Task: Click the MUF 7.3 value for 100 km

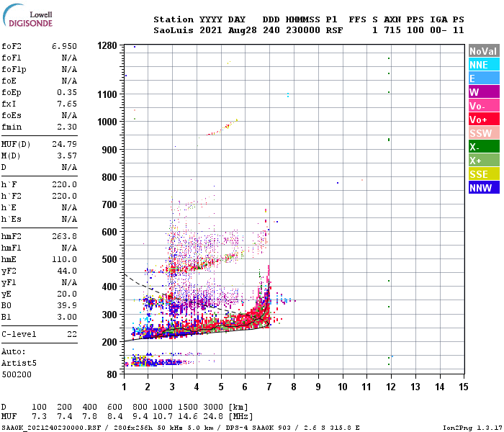Action: [39, 417]
